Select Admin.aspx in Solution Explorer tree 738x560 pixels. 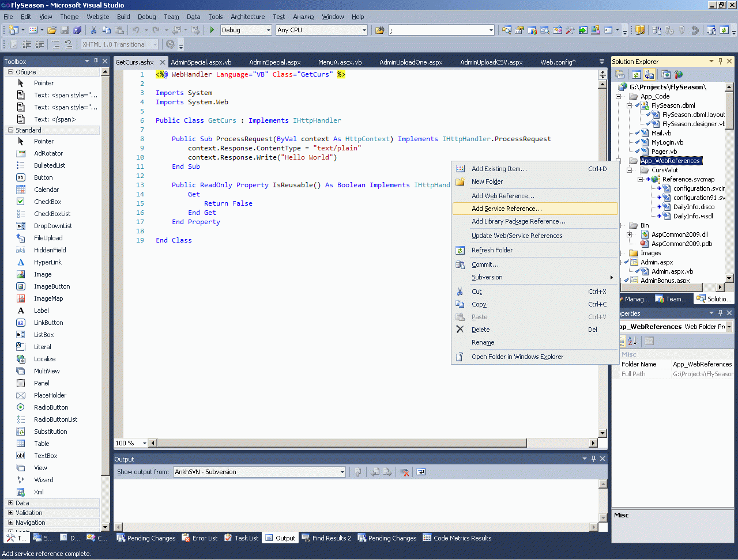tap(657, 262)
